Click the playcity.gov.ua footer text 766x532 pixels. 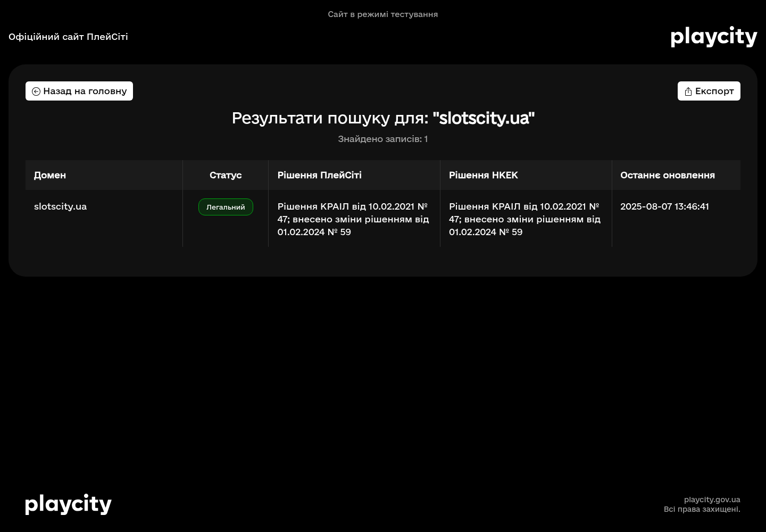click(712, 500)
